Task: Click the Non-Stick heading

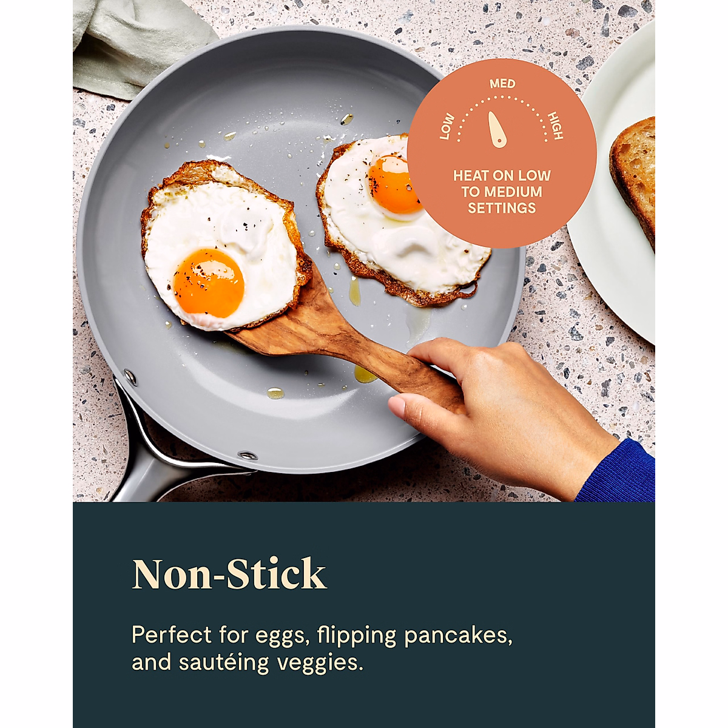Action: pyautogui.click(x=229, y=574)
